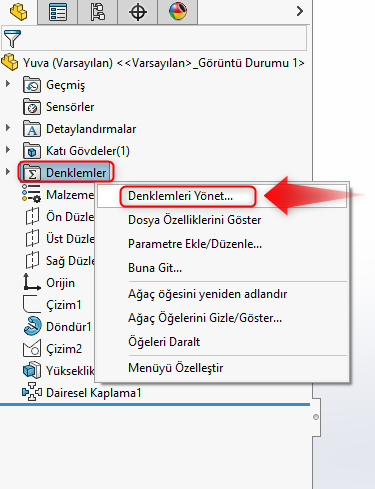Image resolution: width=375 pixels, height=489 pixels.
Task: Select the Sensörler folder icon
Action: click(32, 107)
